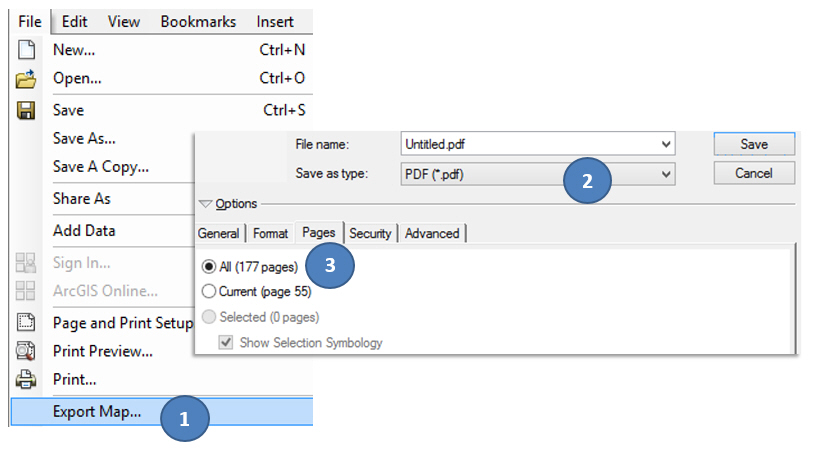Click the New document icon
The image size is (814, 451).
point(26,49)
